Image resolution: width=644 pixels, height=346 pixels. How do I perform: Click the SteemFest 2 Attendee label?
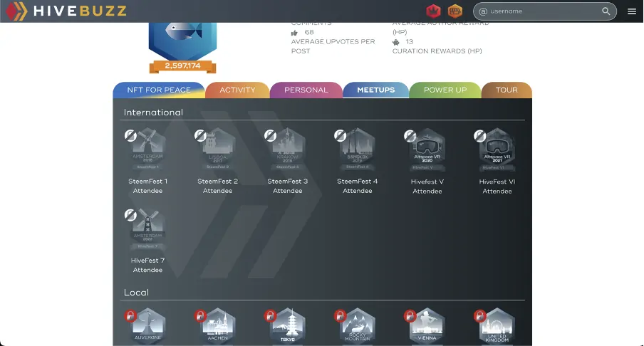[x=218, y=186]
